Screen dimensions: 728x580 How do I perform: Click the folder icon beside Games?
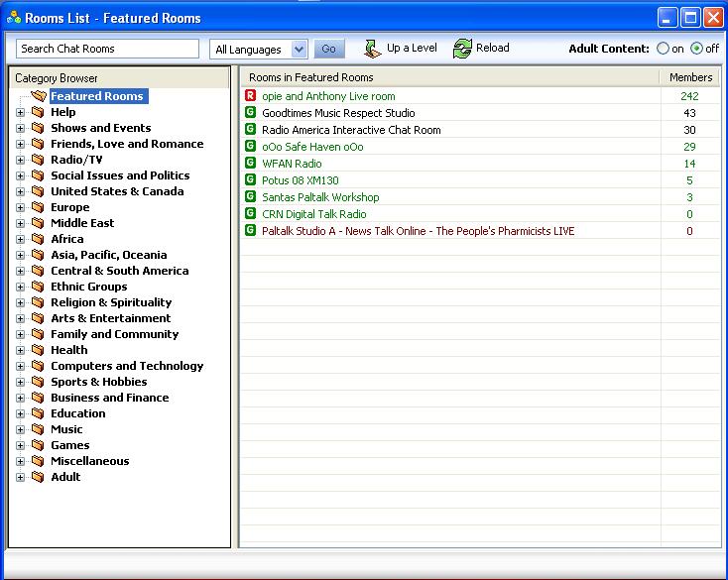(38, 445)
